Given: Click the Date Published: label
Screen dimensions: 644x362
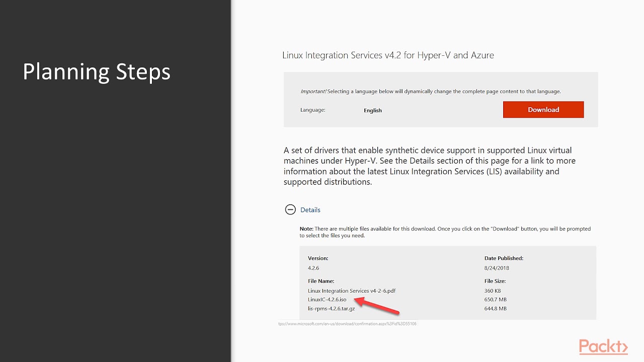Looking at the screenshot, I should pyautogui.click(x=504, y=258).
